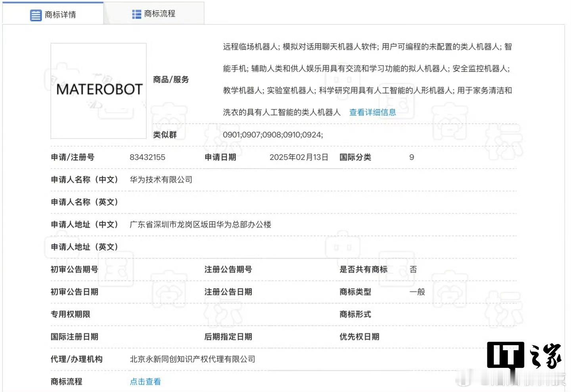Click goods text starting 远程临场机器人

pyautogui.click(x=368, y=47)
